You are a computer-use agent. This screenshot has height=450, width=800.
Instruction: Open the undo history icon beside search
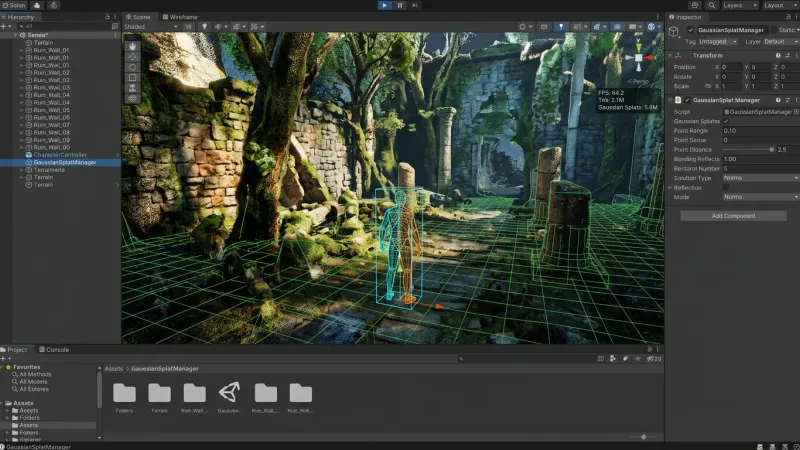coord(695,5)
